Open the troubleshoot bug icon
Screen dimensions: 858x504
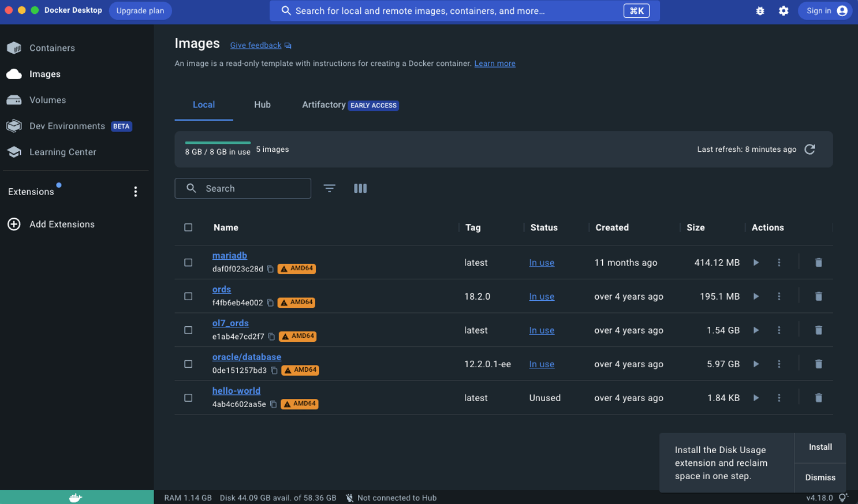760,11
